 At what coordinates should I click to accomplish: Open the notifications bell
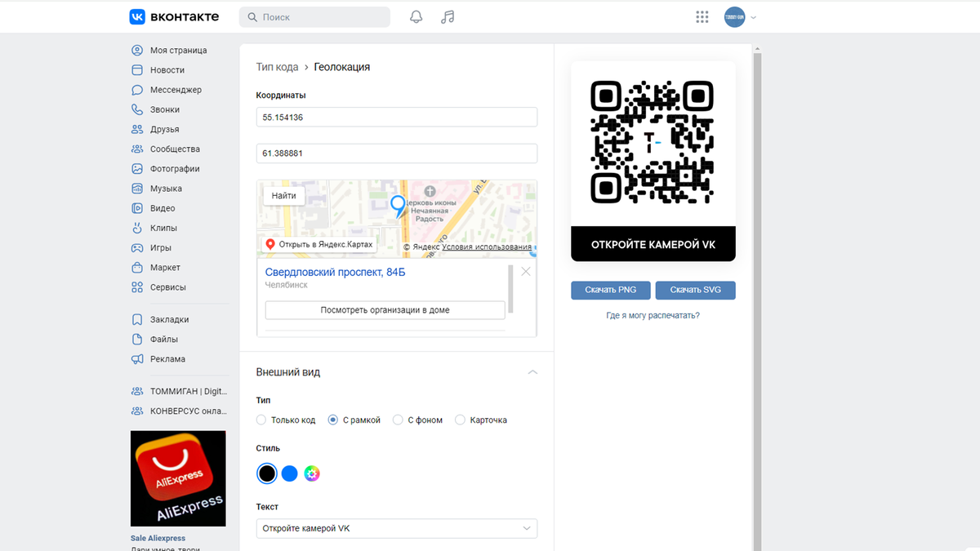click(x=416, y=17)
